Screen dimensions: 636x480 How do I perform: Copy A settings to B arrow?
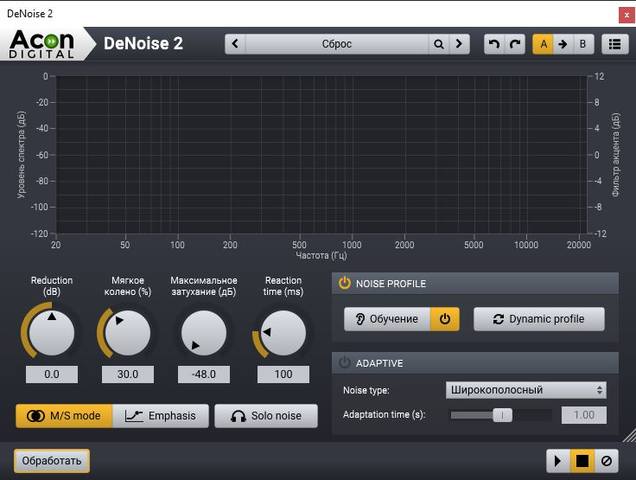563,44
